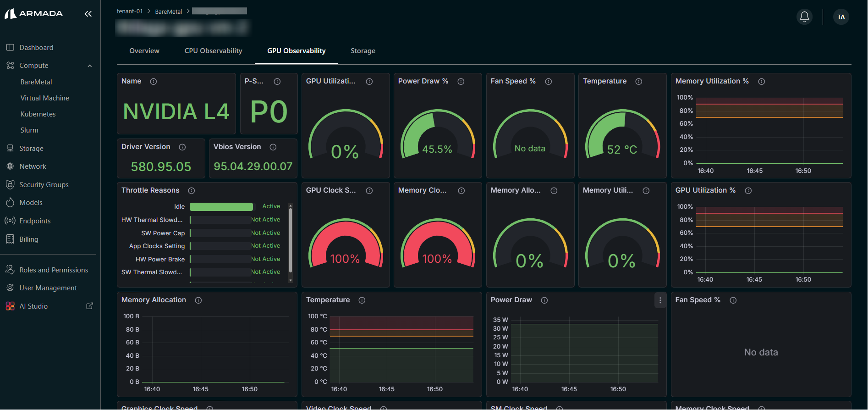Click Vbios value 95.04.29.00.07
The height and width of the screenshot is (410, 868).
click(x=253, y=166)
